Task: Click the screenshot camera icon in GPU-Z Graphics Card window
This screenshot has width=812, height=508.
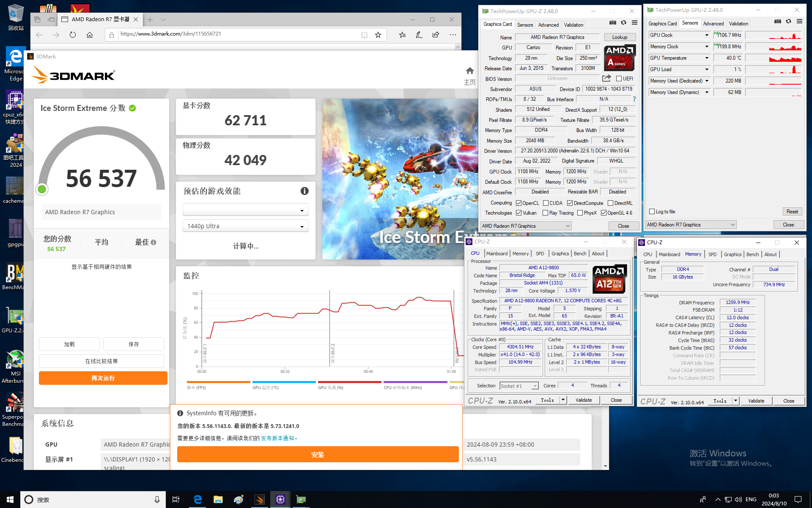Action: pos(612,22)
